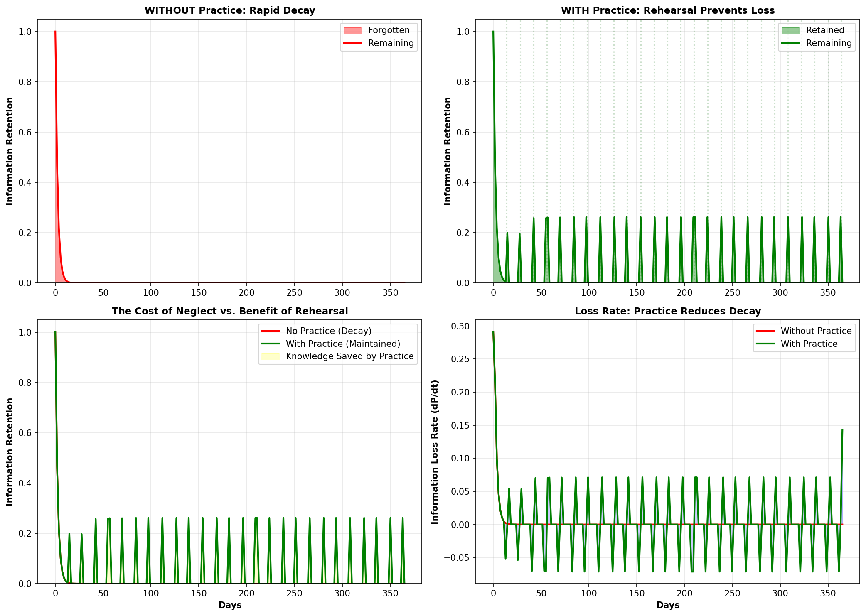Click the red Forgotten legend patch
866x616 pixels.
352,30
